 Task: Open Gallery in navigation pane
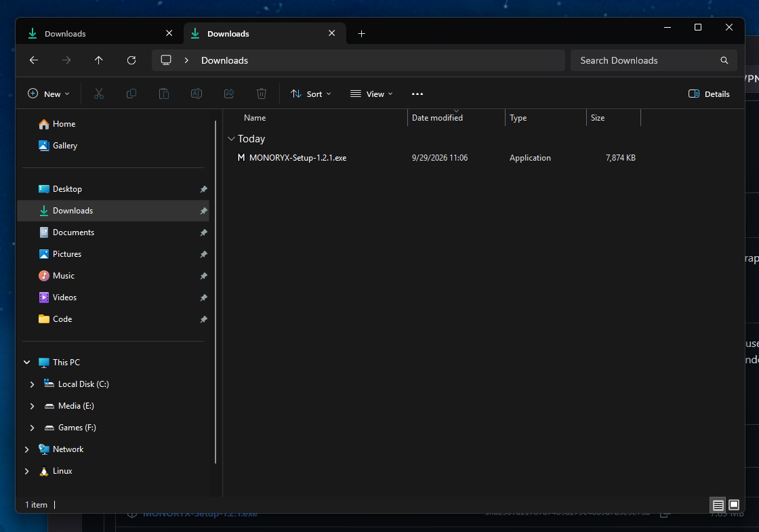(113, 146)
